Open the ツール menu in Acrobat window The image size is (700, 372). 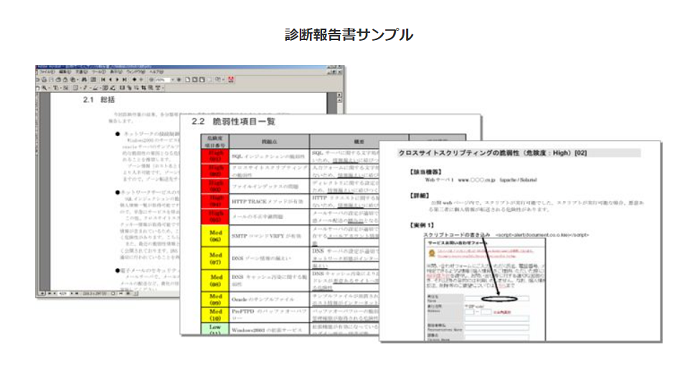(99, 72)
